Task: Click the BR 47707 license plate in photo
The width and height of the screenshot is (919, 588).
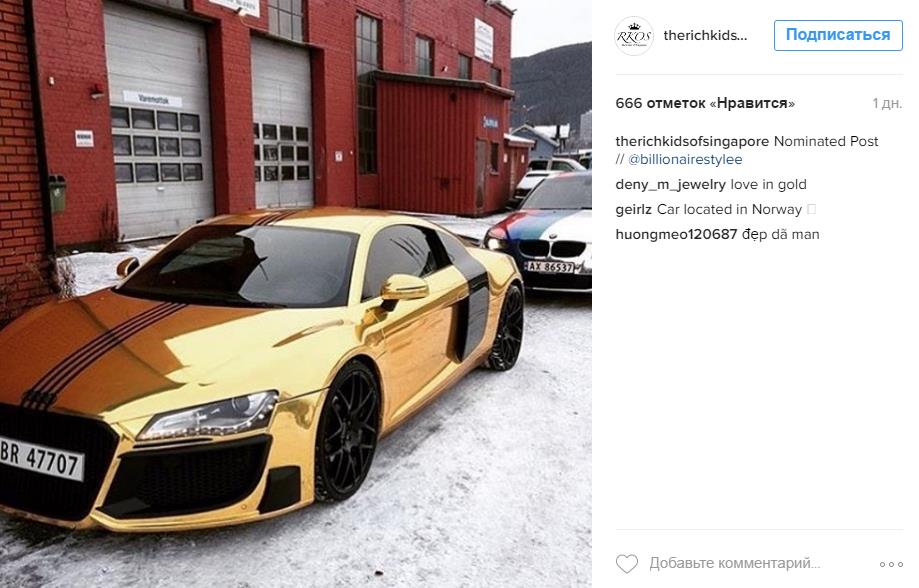Action: 41,458
